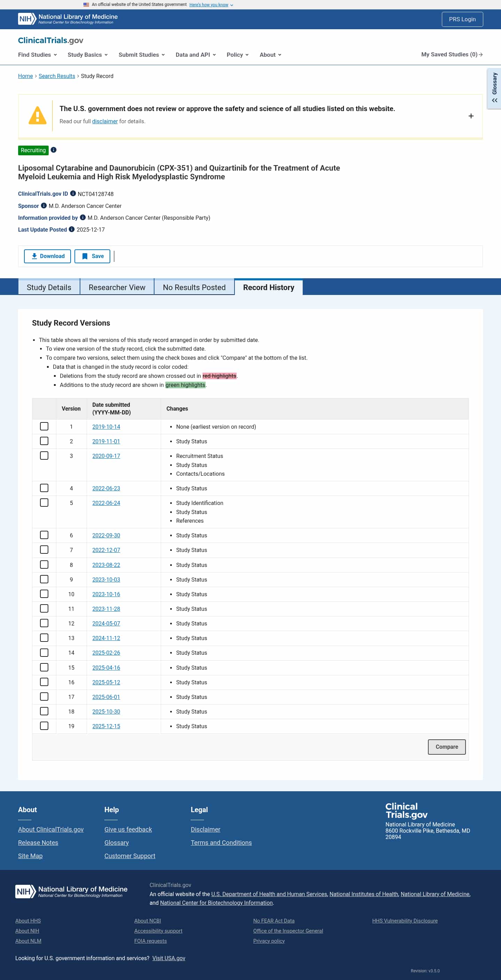The width and height of the screenshot is (501, 980).
Task: Open the Data and API dropdown
Action: (x=196, y=55)
